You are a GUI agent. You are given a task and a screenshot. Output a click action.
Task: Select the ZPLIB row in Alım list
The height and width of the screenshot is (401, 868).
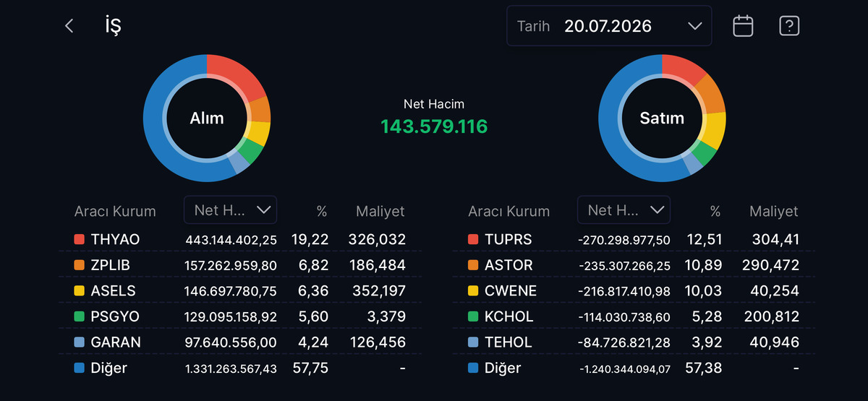coord(240,265)
